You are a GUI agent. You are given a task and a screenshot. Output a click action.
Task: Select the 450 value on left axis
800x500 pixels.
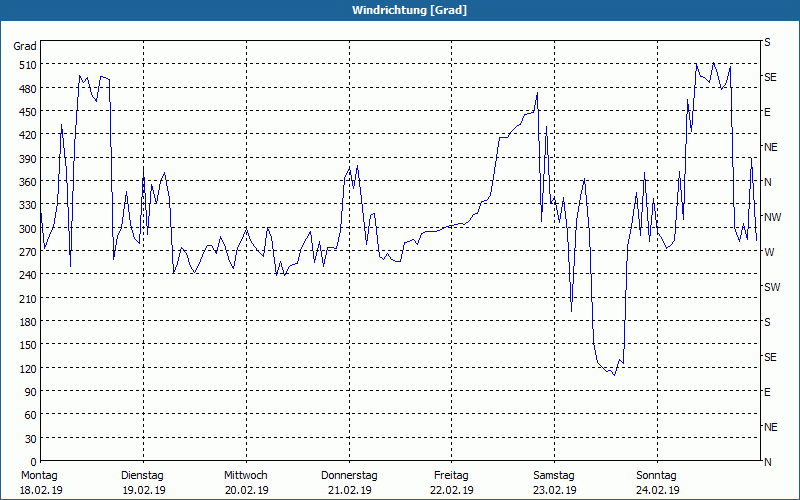tap(29, 112)
